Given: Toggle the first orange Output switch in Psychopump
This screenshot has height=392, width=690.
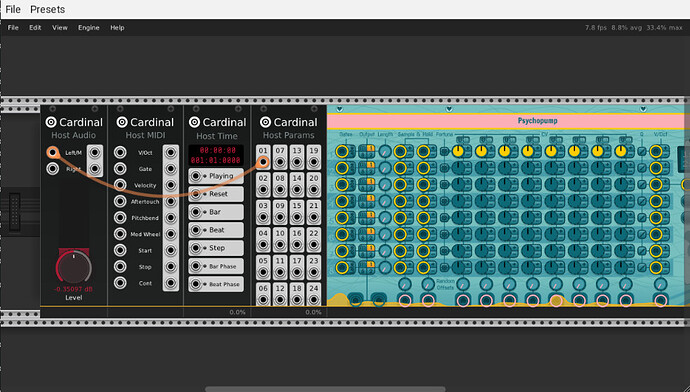Looking at the screenshot, I should point(371,149).
